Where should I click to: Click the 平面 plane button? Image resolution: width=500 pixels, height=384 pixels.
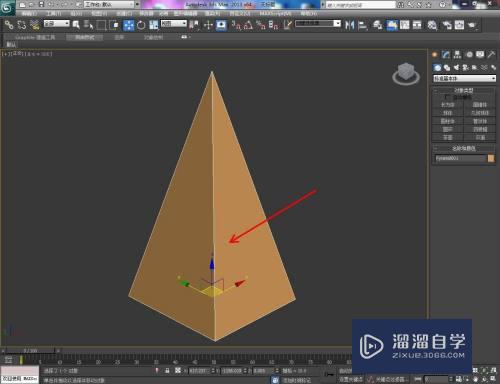click(480, 137)
